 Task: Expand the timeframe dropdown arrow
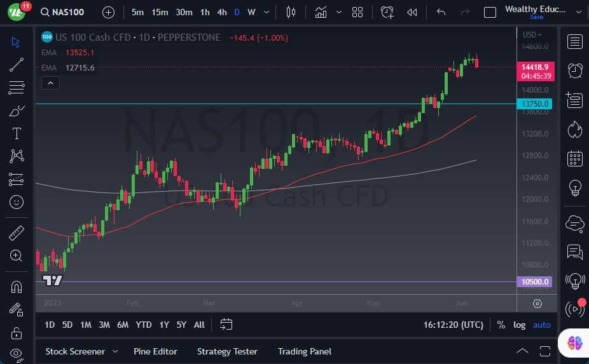point(267,12)
